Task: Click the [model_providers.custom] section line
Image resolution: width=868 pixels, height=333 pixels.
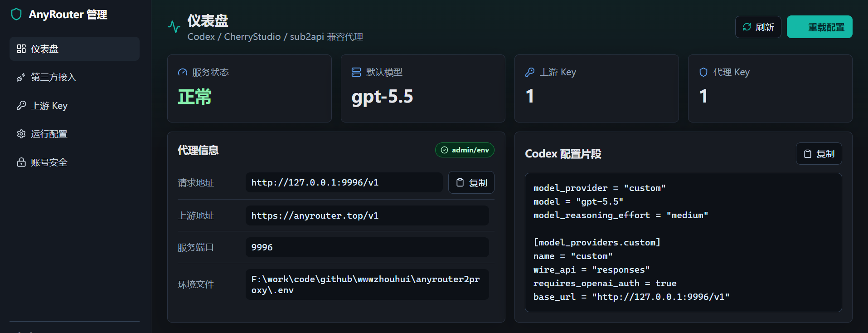Action: [597, 242]
